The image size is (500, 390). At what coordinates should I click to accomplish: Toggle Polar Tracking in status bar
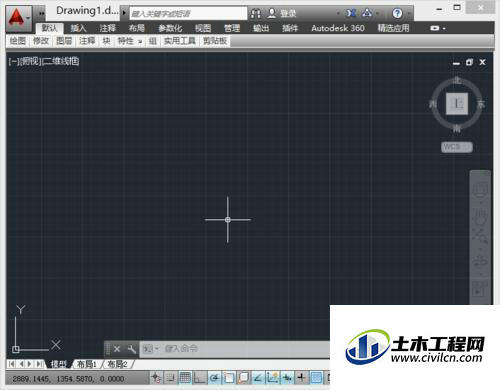(214, 378)
